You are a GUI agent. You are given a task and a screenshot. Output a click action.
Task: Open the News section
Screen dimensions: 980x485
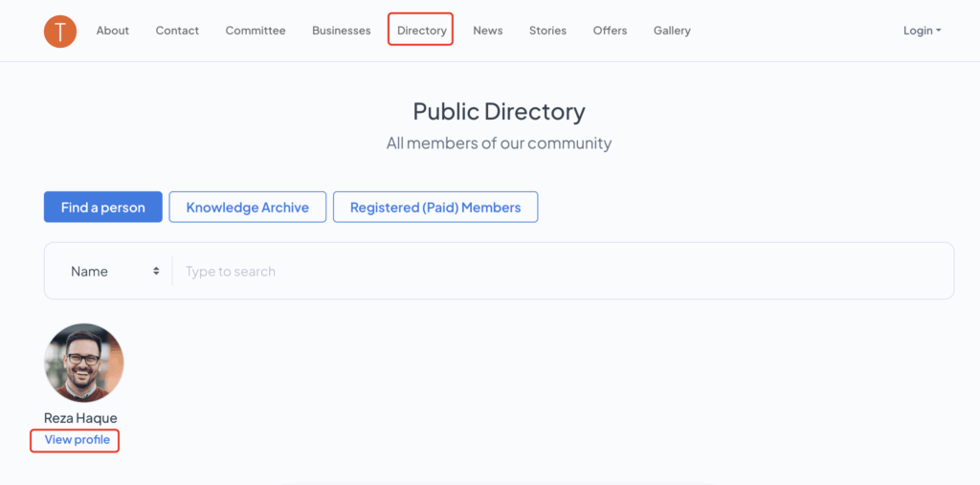click(x=487, y=31)
